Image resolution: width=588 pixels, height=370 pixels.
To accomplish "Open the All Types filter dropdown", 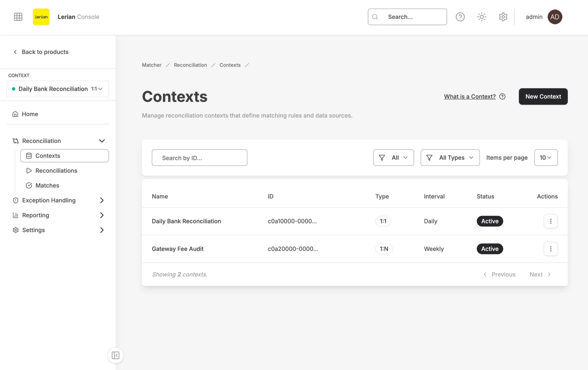I will coord(450,158).
